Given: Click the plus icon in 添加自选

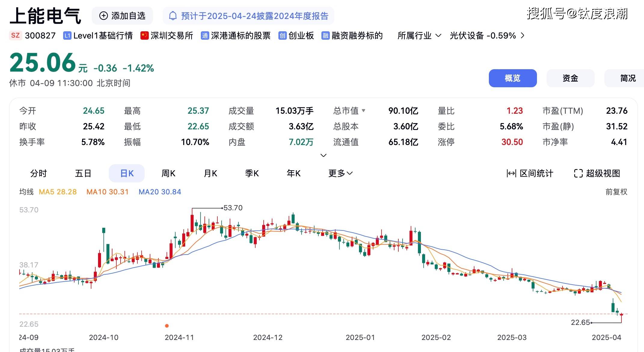Looking at the screenshot, I should point(103,16).
